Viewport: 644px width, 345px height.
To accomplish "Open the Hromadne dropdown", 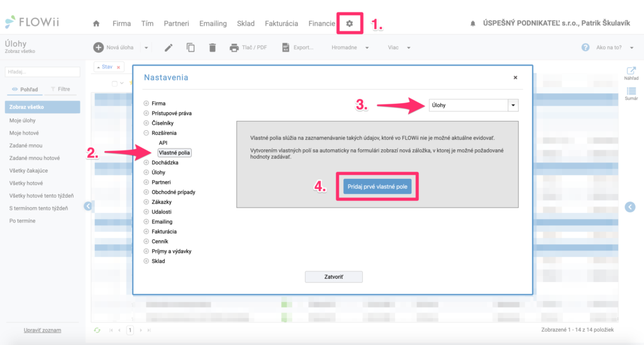I will click(x=350, y=48).
